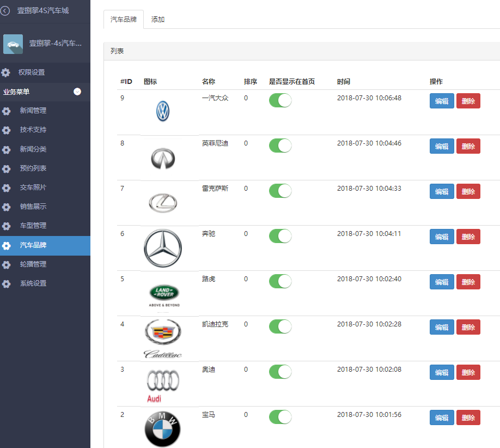Click the Volkswagen logo image

[x=163, y=111]
